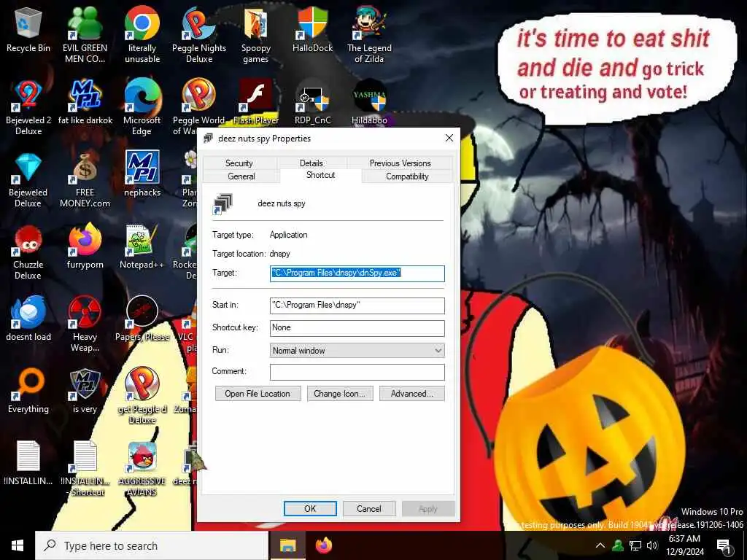The image size is (747, 560).
Task: Select the Bejeweled Deluxe diamond icon
Action: click(x=28, y=180)
